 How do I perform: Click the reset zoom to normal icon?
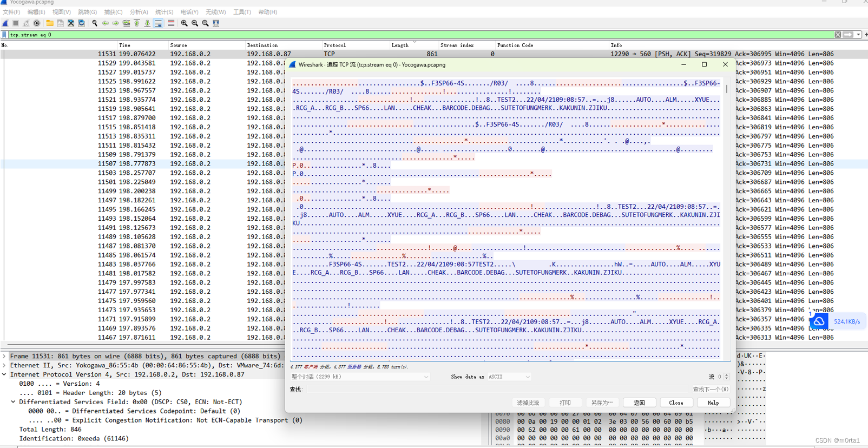tap(206, 23)
